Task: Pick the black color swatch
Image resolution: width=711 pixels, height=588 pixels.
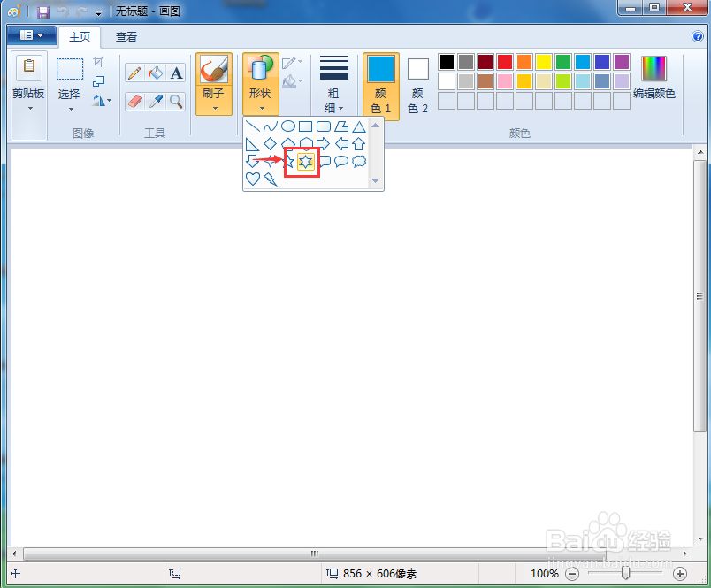Action: click(447, 62)
